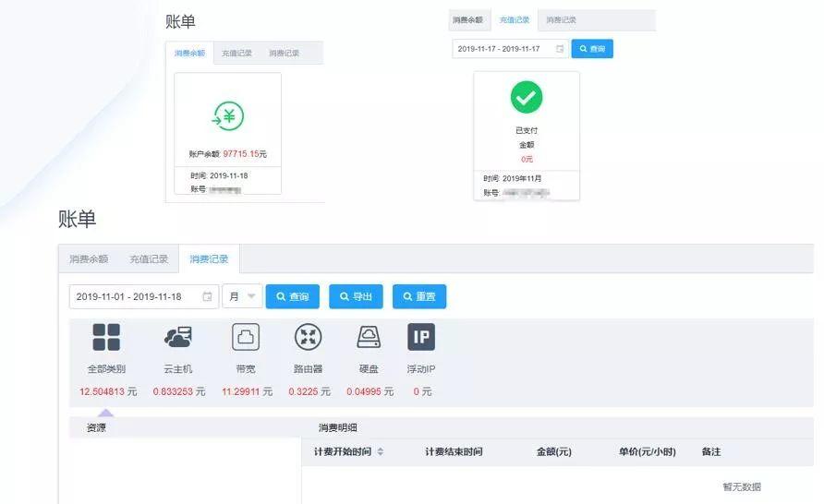Click the 导出 export button
Viewport: 824px width, 504px height.
355,296
